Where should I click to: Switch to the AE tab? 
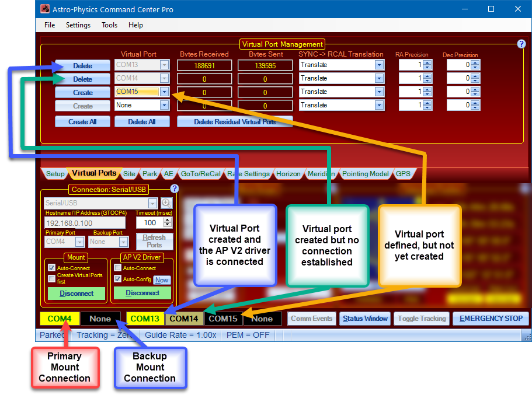coord(169,174)
